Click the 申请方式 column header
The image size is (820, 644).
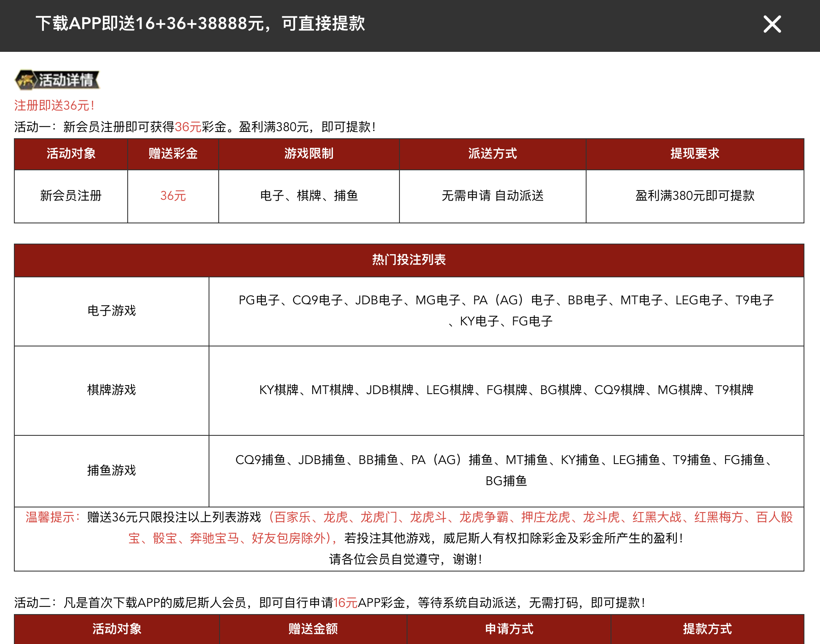pyautogui.click(x=509, y=629)
